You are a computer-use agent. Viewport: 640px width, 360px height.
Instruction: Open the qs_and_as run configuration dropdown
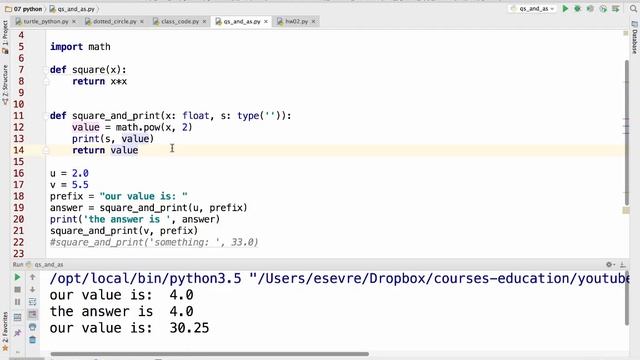point(533,9)
